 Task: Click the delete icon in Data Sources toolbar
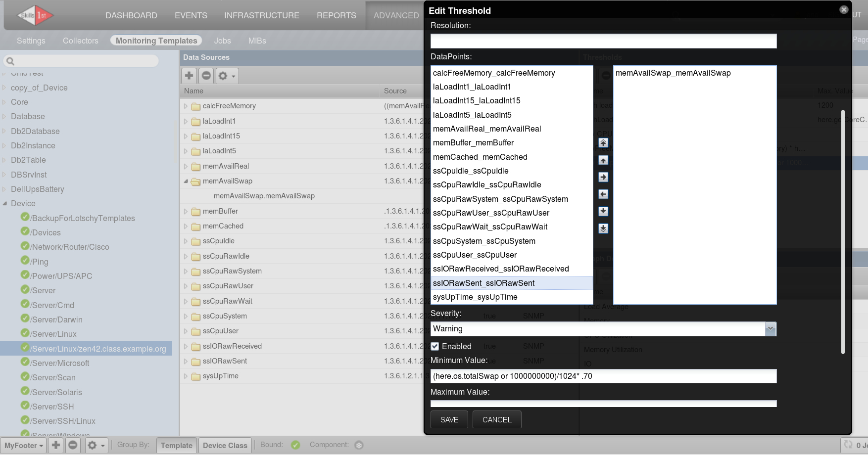pyautogui.click(x=206, y=76)
